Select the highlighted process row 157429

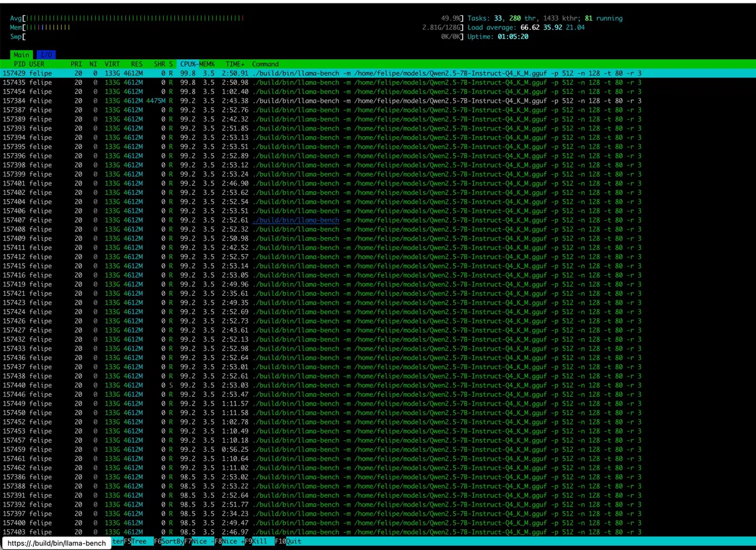pyautogui.click(x=378, y=73)
